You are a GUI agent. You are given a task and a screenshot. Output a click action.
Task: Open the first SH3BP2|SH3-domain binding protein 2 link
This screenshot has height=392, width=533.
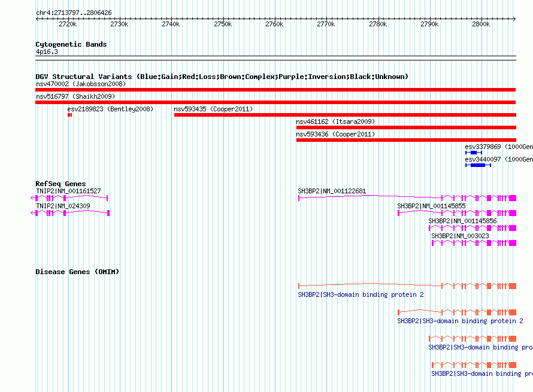361,295
